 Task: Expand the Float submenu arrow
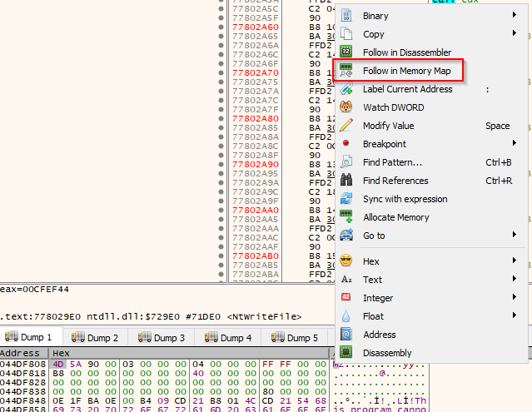click(x=515, y=315)
